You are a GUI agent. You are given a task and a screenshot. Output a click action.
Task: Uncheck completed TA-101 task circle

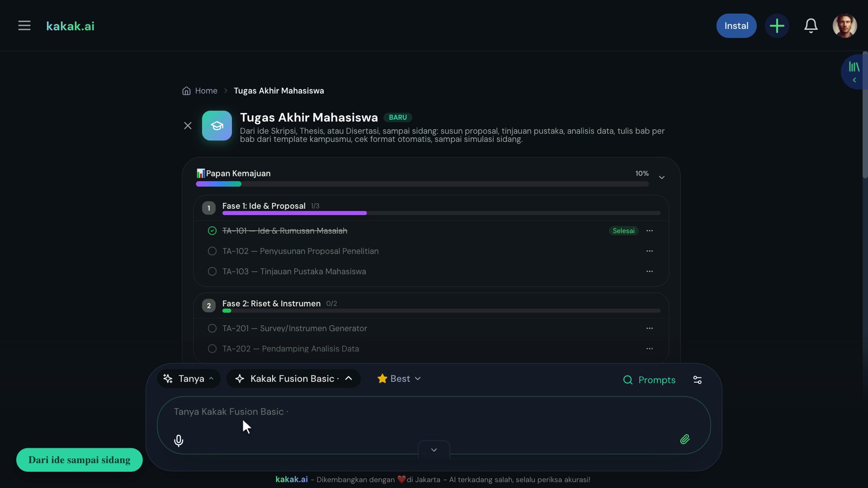pyautogui.click(x=212, y=231)
